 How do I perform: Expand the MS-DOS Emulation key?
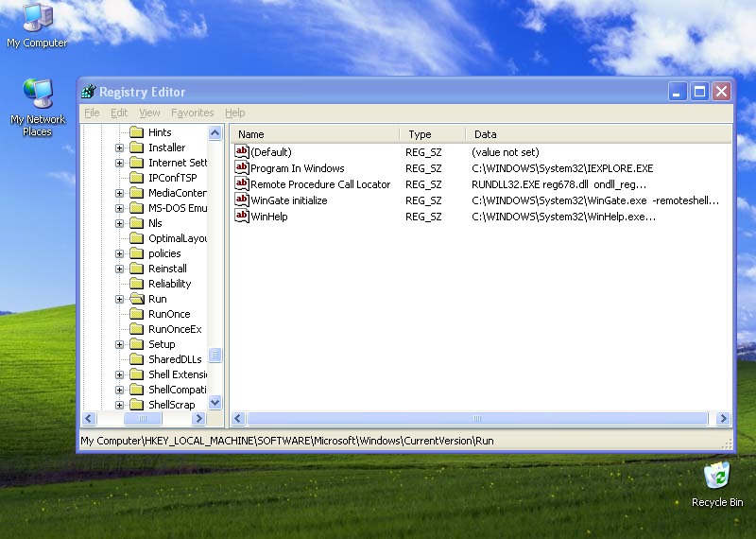coord(119,208)
